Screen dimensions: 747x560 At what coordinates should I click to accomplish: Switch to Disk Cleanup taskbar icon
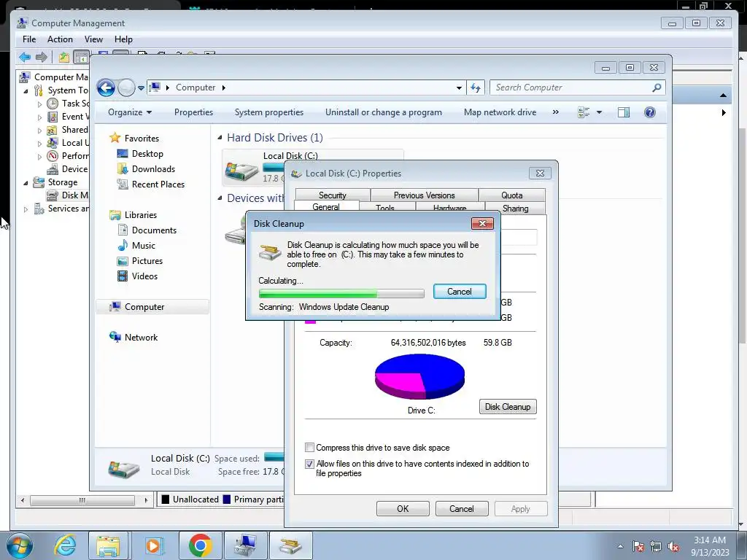pyautogui.click(x=290, y=545)
